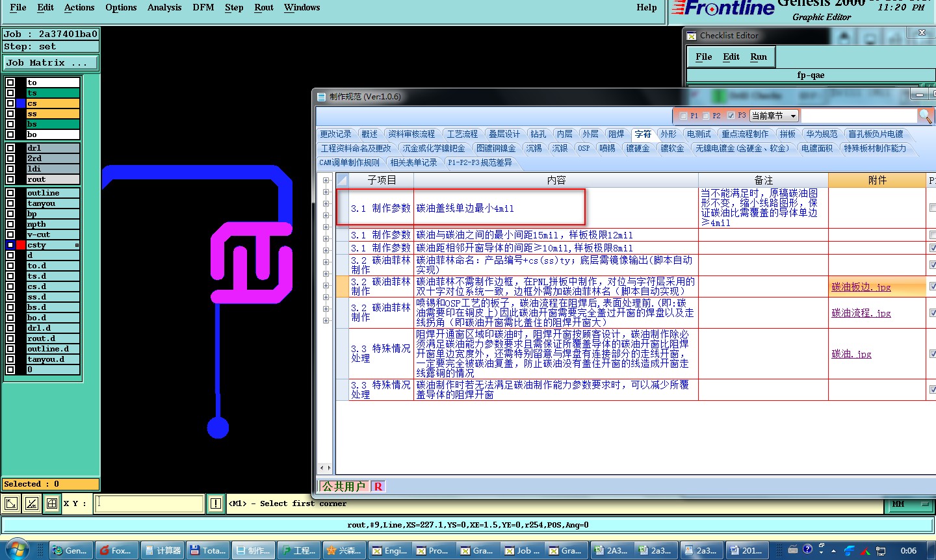Click the 公共用户 button
Viewport: 936px width, 560px height.
pyautogui.click(x=344, y=486)
